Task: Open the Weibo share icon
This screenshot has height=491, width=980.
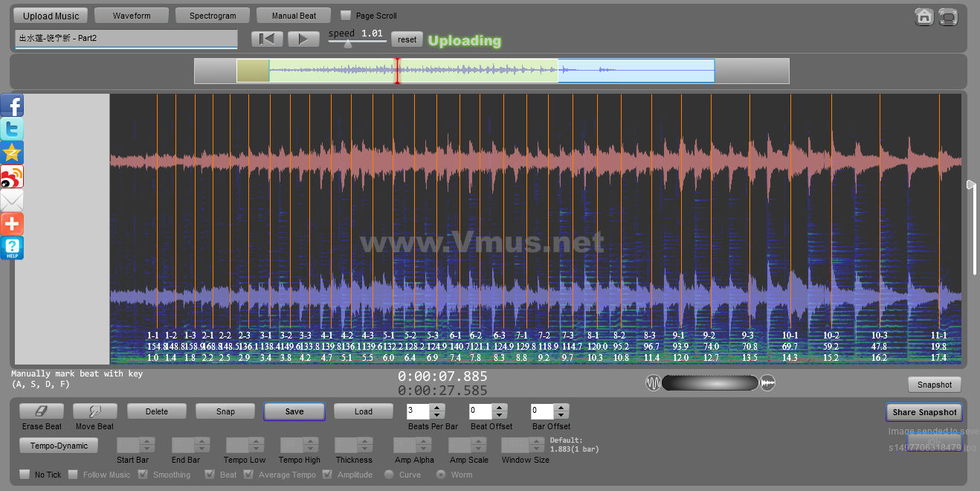Action: tap(12, 177)
